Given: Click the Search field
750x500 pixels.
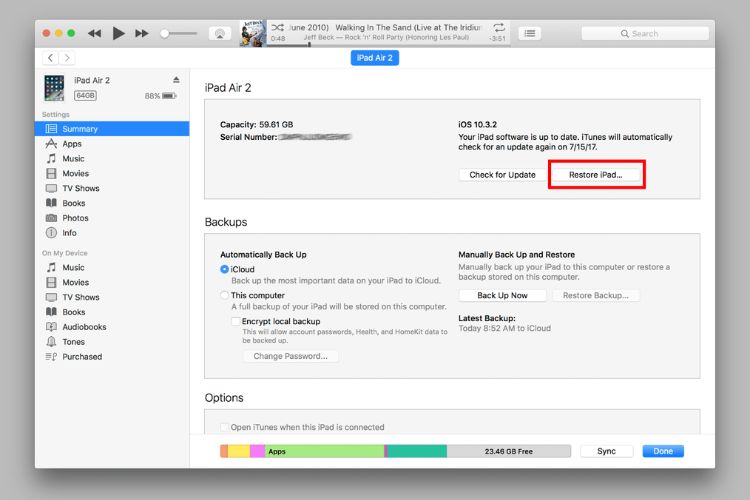Looking at the screenshot, I should 645,33.
